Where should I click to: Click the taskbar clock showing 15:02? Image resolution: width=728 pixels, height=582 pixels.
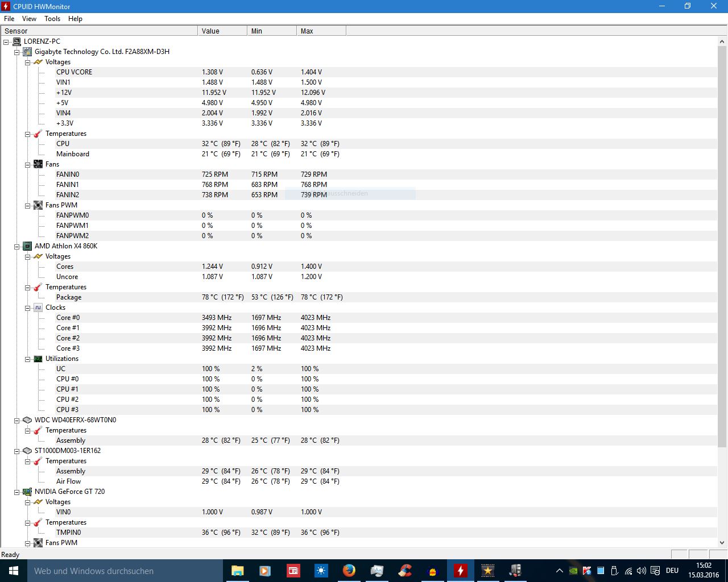tap(704, 570)
